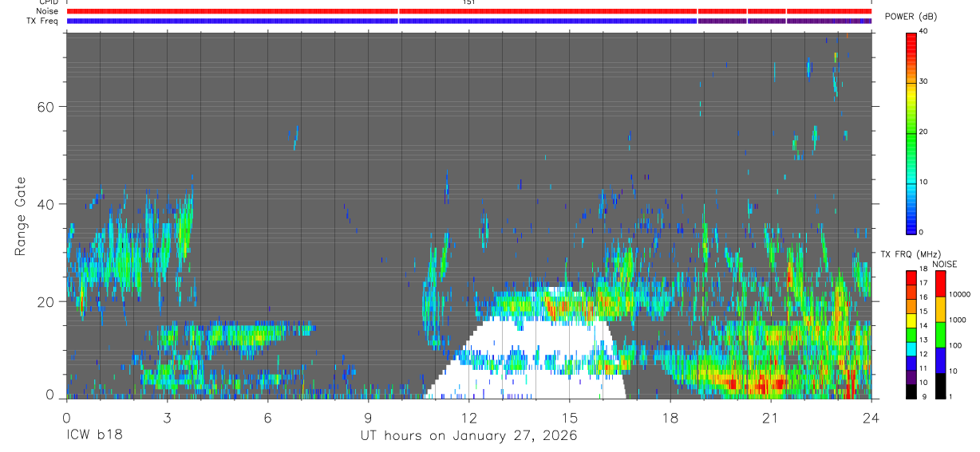Screen dimensions: 980x452
Task: Click the 0 label on power scale
Action: pyautogui.click(x=920, y=232)
